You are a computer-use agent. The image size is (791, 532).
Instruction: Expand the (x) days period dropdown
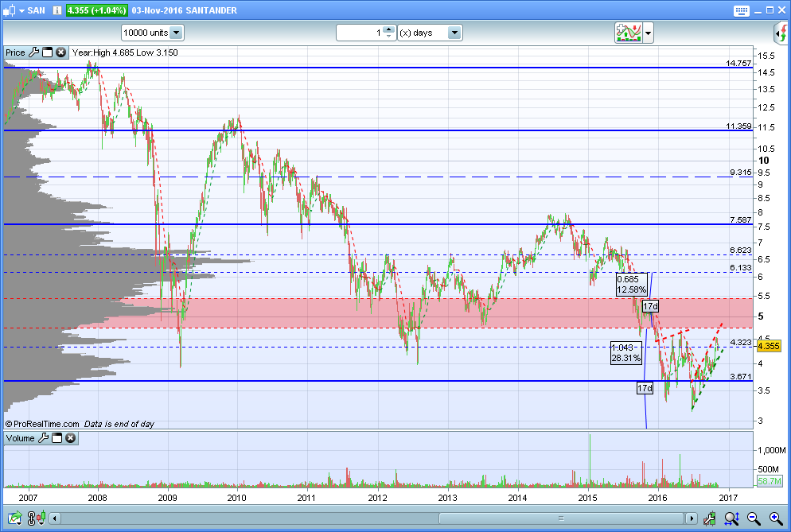[454, 33]
